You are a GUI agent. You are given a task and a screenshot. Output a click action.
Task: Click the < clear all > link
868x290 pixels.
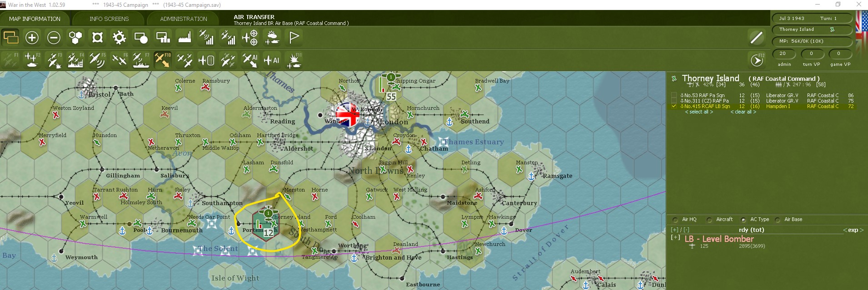pyautogui.click(x=743, y=112)
